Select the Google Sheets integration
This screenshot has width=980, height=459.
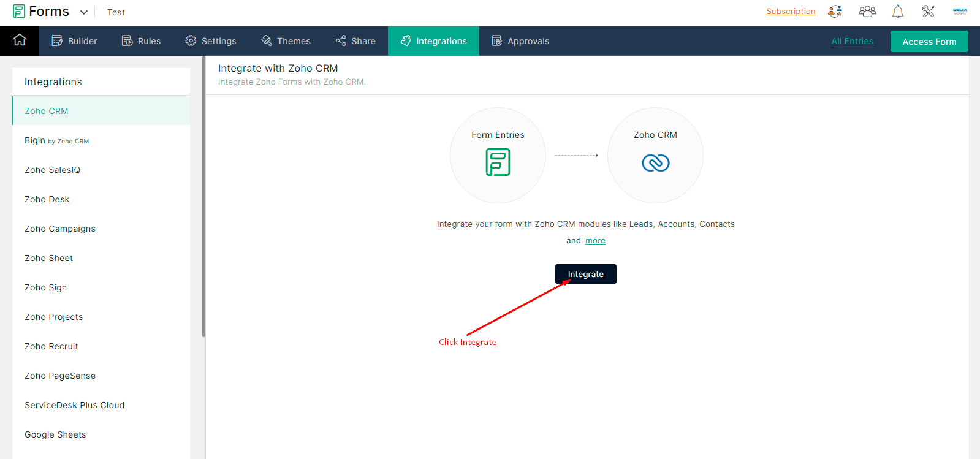point(101,434)
